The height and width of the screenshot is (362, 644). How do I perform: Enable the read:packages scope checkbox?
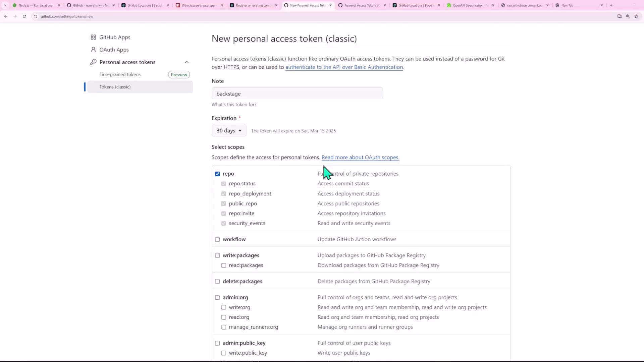[224, 265]
